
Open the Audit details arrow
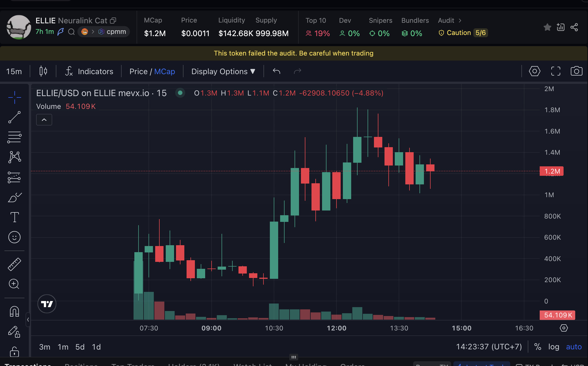point(460,21)
